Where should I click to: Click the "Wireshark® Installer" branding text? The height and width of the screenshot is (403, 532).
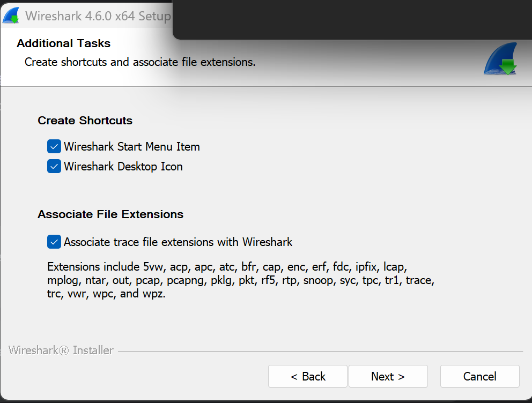pos(61,350)
